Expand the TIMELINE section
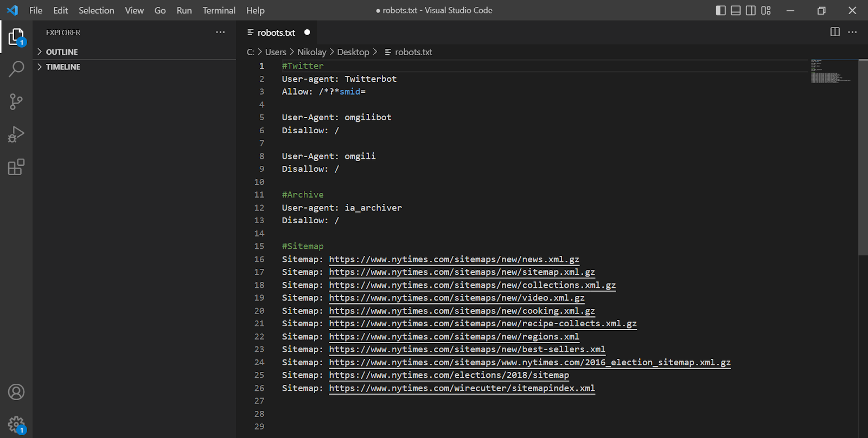Image resolution: width=868 pixels, height=438 pixels. [63, 67]
